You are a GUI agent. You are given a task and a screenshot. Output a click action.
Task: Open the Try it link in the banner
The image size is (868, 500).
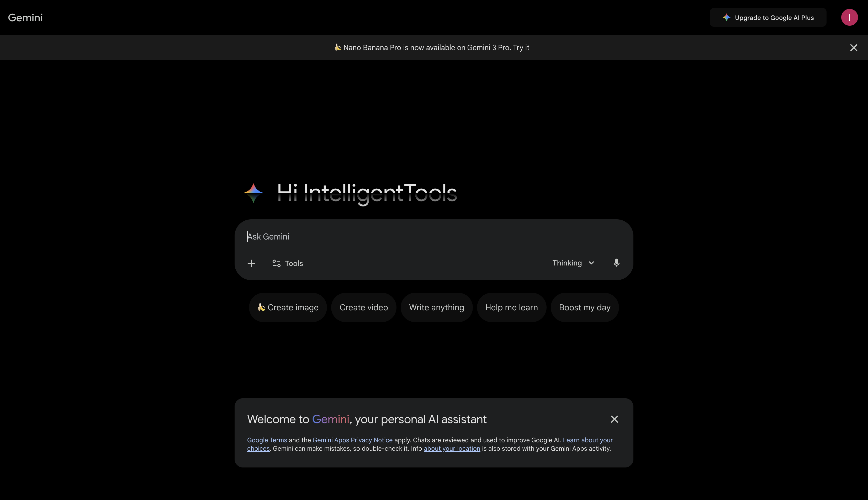click(521, 47)
